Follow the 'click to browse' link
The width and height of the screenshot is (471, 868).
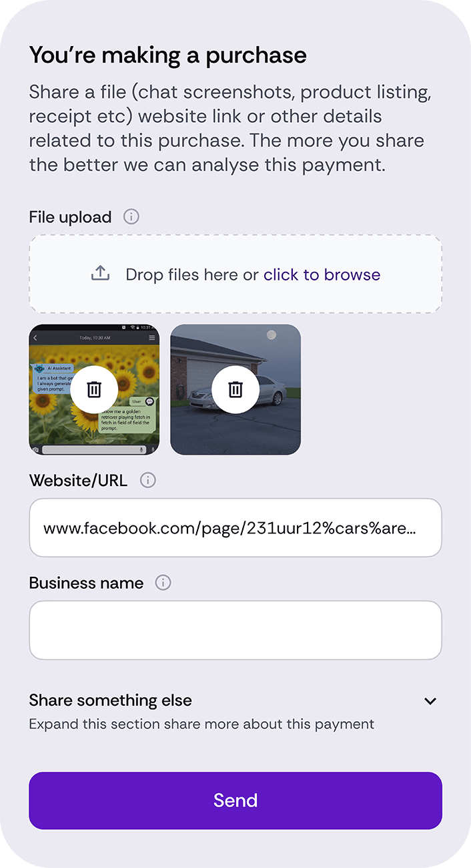coord(322,274)
